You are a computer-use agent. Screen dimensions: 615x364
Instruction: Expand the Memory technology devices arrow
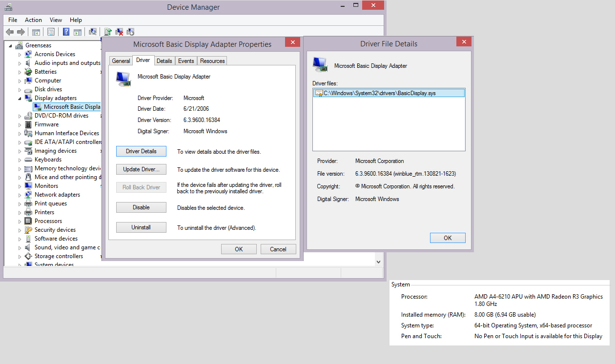(x=20, y=168)
